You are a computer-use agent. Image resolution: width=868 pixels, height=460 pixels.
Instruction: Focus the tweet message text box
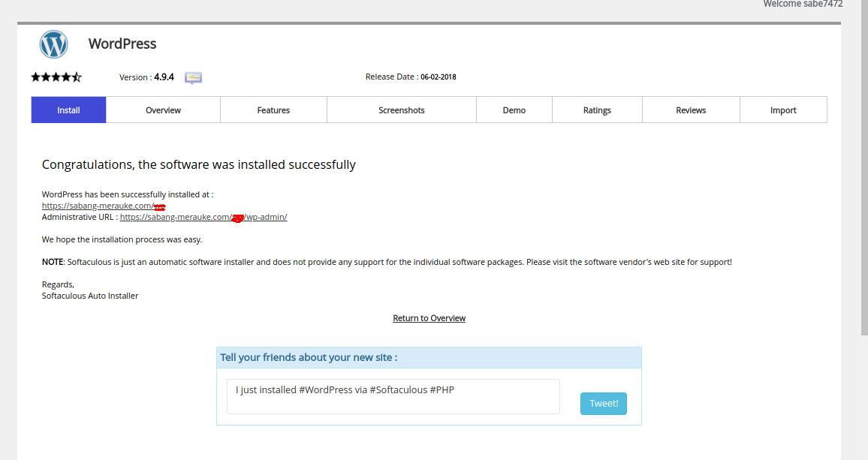[x=393, y=396]
